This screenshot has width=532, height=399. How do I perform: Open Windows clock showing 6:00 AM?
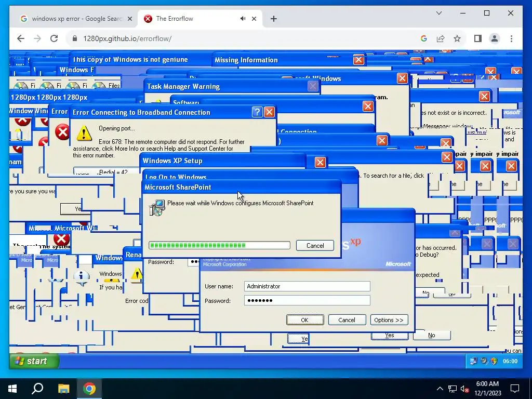tap(487, 389)
